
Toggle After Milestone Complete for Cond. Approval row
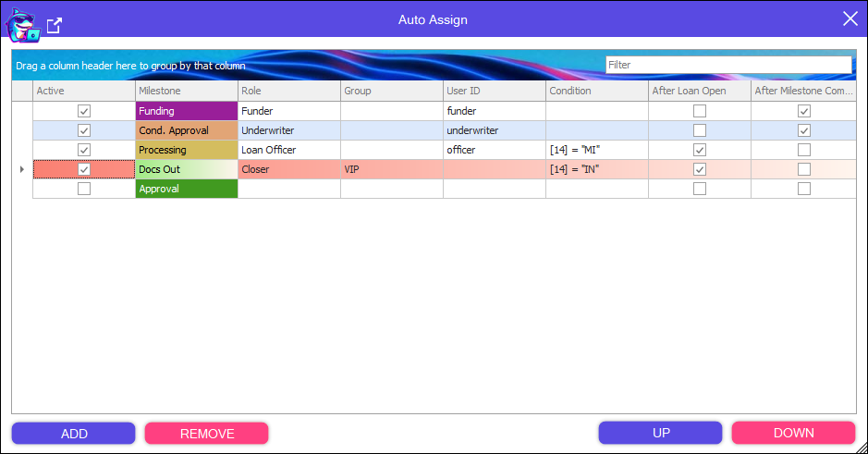coord(803,130)
